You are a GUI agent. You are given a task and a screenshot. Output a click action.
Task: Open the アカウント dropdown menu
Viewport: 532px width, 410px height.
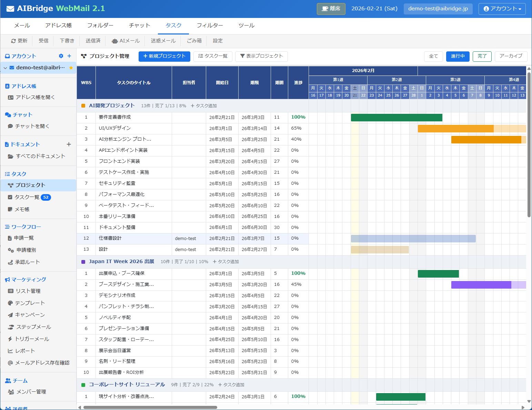click(502, 9)
